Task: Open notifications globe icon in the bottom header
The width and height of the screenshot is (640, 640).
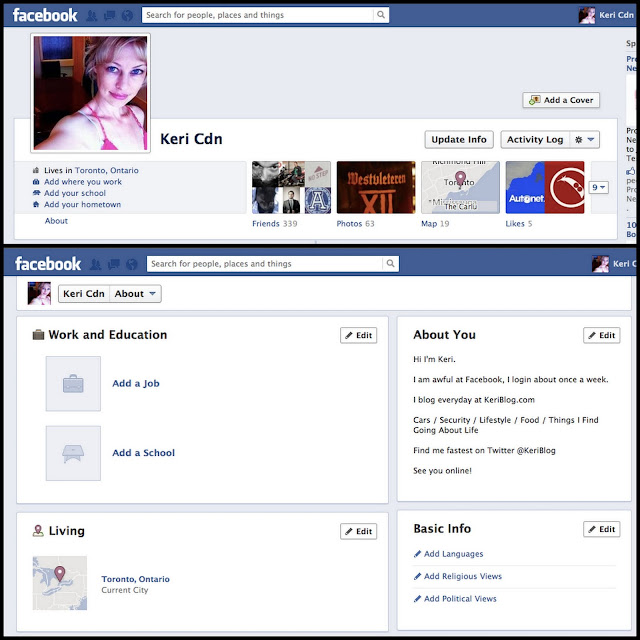Action: pyautogui.click(x=131, y=264)
